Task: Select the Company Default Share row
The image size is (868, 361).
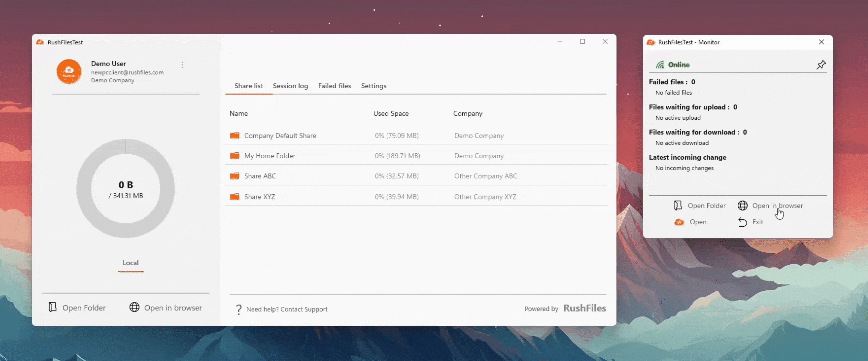Action: [x=416, y=136]
